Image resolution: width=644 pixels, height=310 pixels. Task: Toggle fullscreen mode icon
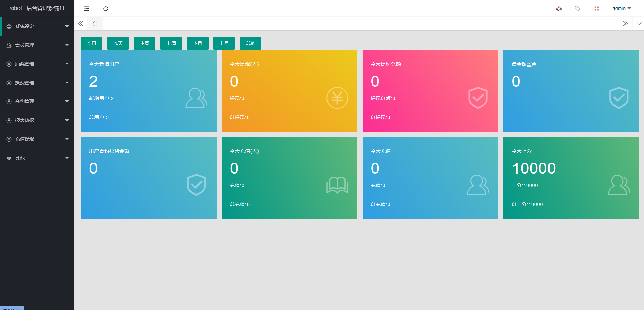596,9
